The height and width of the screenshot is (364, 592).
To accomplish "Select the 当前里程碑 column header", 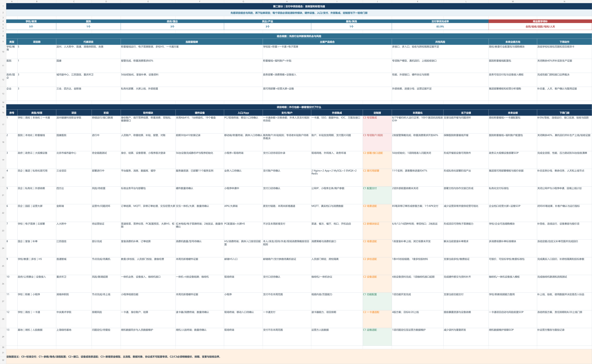I will 192,42.
